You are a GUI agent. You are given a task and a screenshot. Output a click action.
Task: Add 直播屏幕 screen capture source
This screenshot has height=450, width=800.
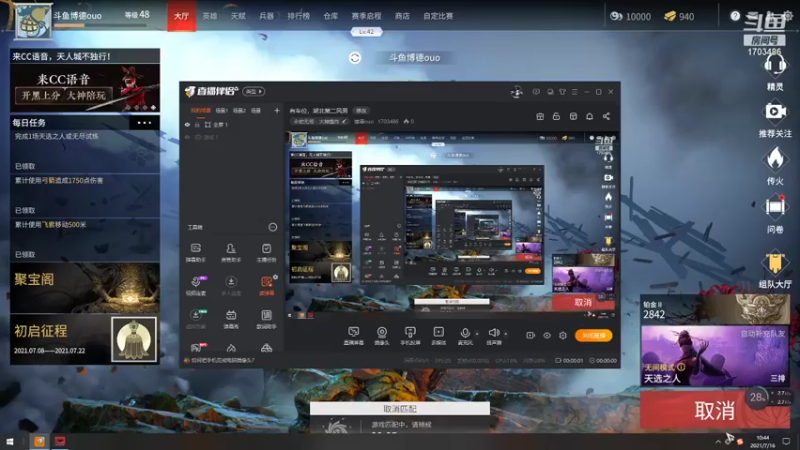[x=354, y=336]
